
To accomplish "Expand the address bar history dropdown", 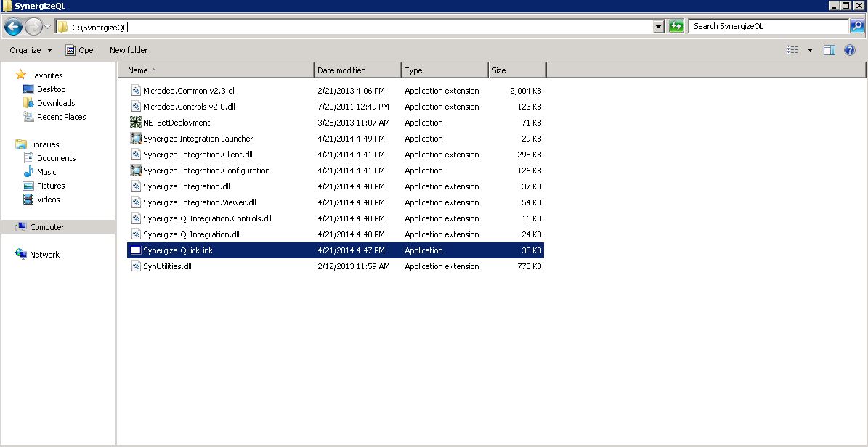I will coord(658,27).
